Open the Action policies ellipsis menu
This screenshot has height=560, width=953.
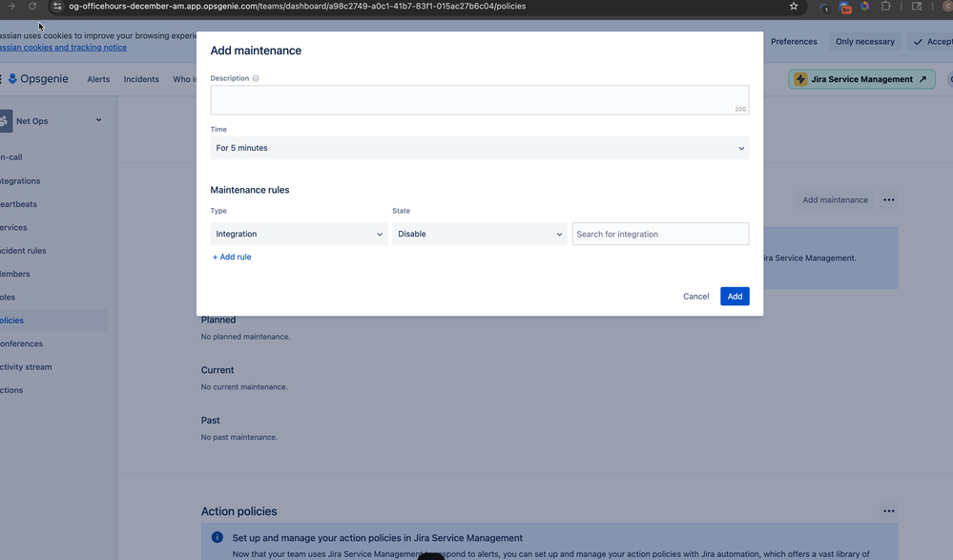click(x=888, y=511)
